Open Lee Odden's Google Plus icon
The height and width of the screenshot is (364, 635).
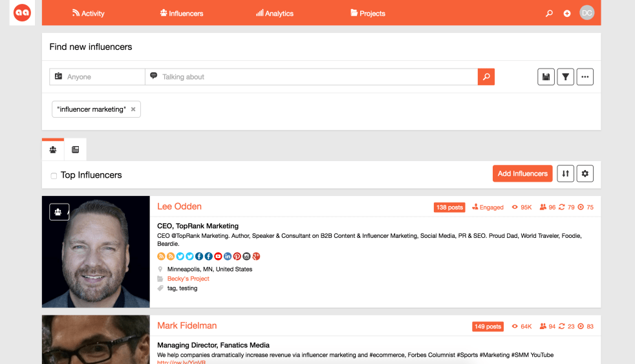[x=256, y=256]
